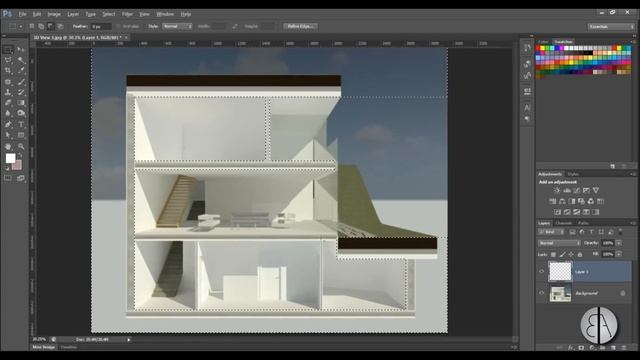Screen dimensions: 640x360
Task: Open the Opacity slider arrow
Action: [619, 243]
